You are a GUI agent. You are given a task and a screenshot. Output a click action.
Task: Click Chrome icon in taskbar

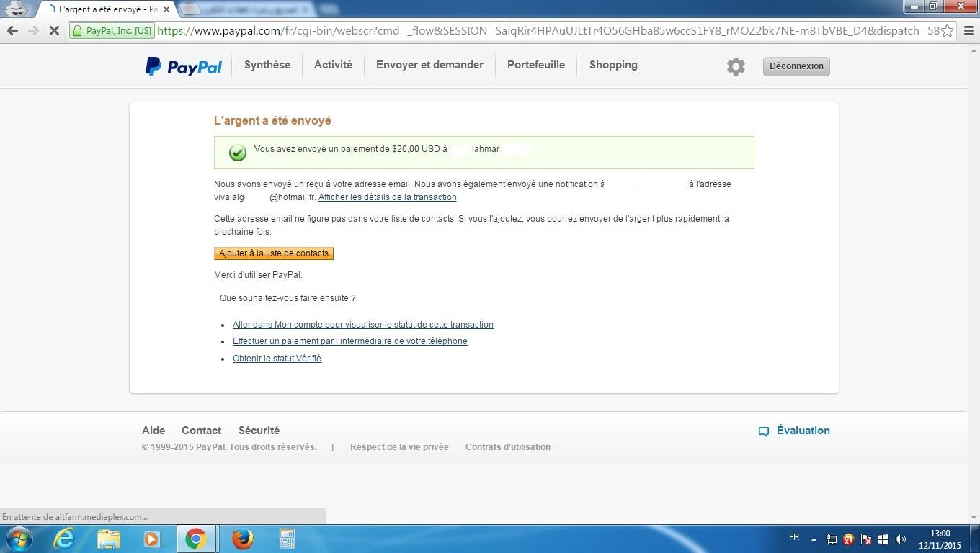[196, 539]
